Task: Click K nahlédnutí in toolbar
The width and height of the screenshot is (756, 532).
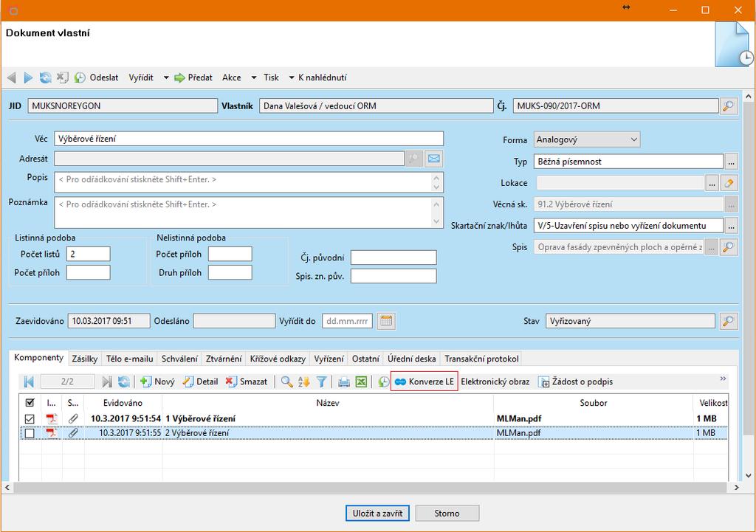Action: pyautogui.click(x=322, y=77)
